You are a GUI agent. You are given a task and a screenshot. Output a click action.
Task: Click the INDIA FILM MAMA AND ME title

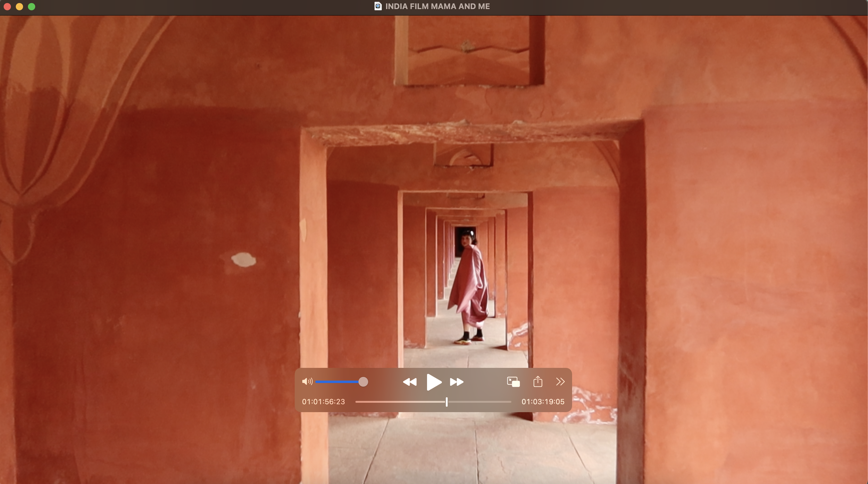pos(437,6)
